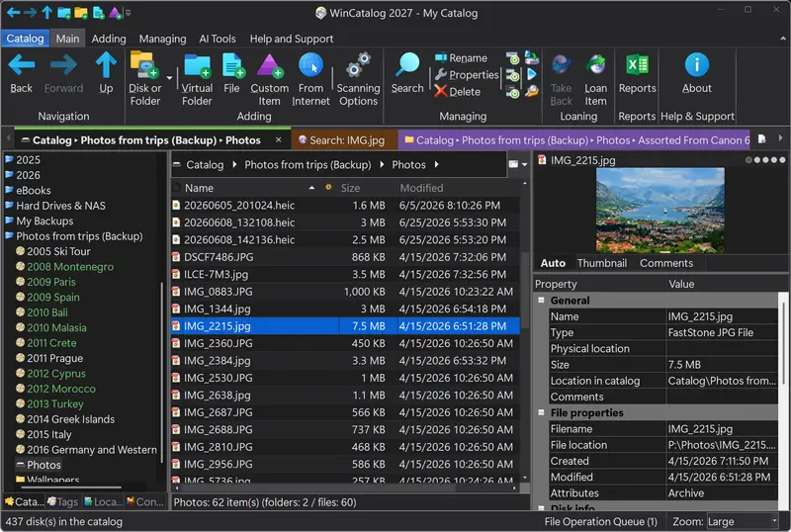
Task: Switch to the Adding ribbon tab
Action: tap(109, 39)
